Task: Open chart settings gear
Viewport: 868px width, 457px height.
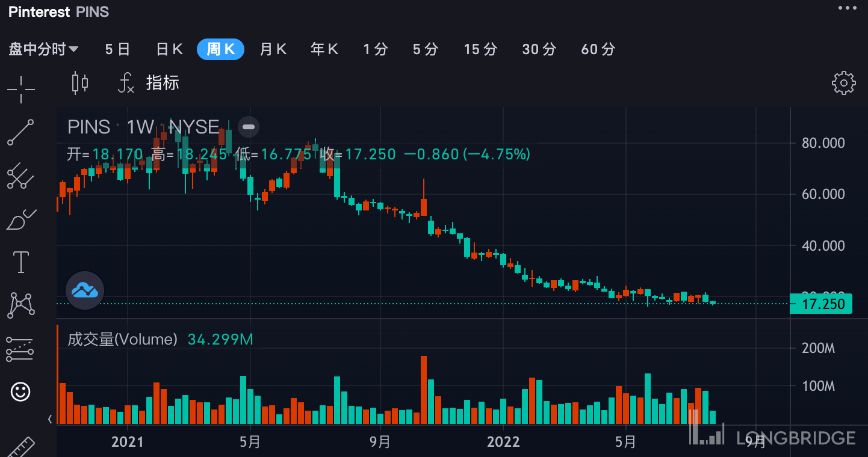Action: coord(843,83)
